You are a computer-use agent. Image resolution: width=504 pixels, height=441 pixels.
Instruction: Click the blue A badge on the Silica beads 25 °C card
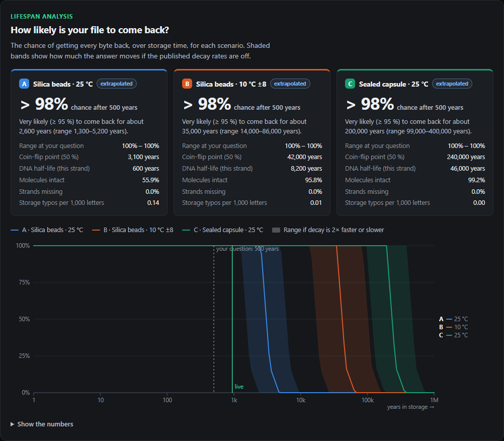pos(24,84)
